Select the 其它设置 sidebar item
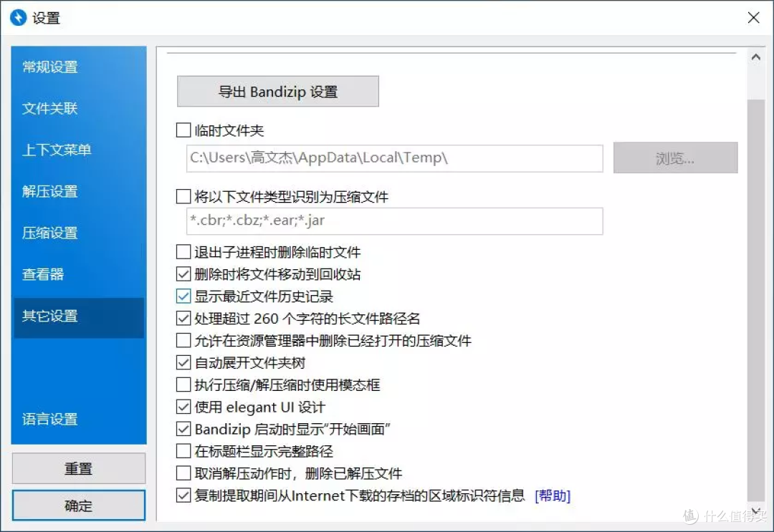The image size is (774, 532). click(79, 316)
